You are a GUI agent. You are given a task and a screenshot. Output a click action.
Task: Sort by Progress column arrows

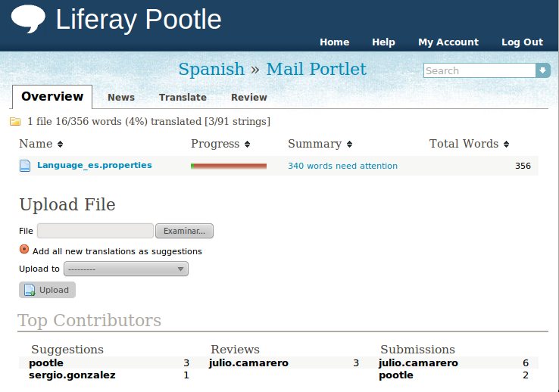(247, 145)
